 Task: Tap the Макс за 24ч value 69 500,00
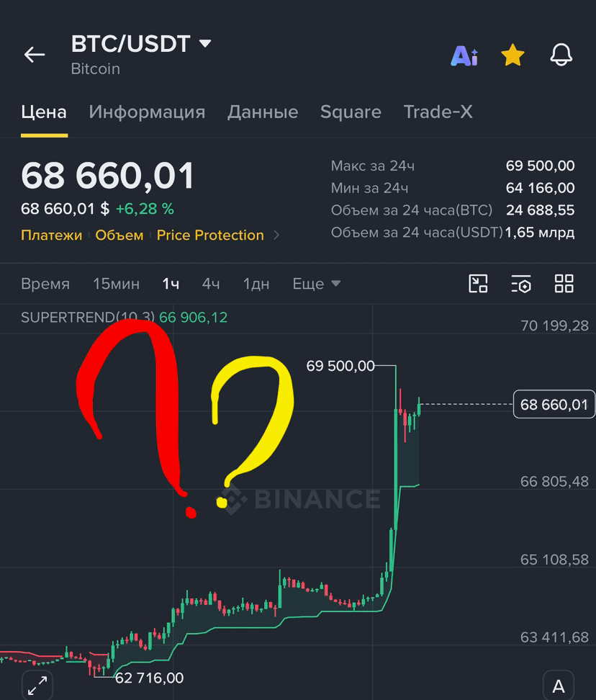541,166
